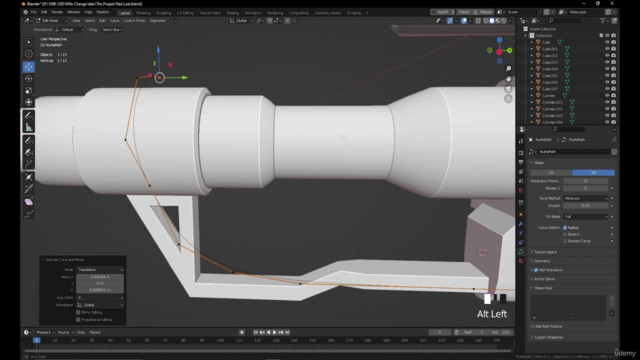The height and width of the screenshot is (360, 640).
Task: Expand Custom Properties panel
Action: click(x=572, y=337)
